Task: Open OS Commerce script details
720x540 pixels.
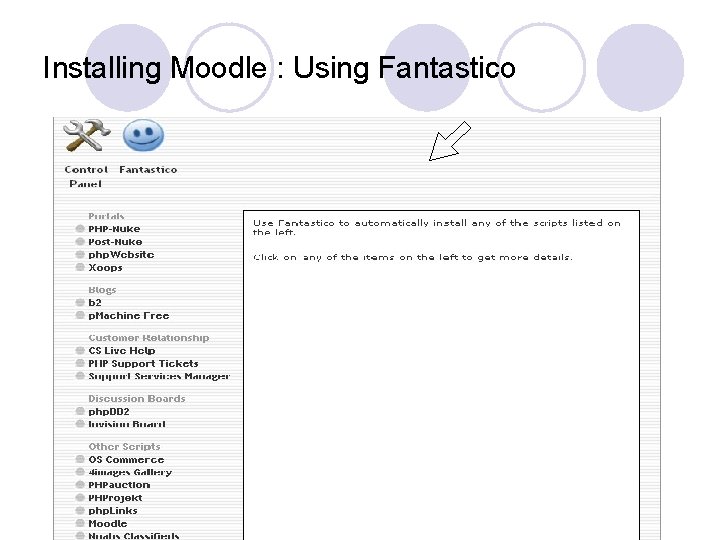Action: [126, 459]
